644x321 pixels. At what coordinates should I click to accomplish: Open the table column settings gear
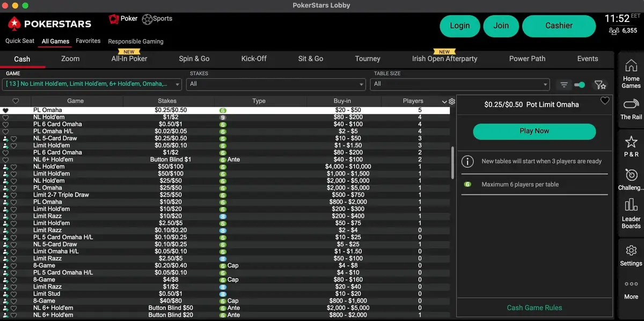pyautogui.click(x=452, y=101)
